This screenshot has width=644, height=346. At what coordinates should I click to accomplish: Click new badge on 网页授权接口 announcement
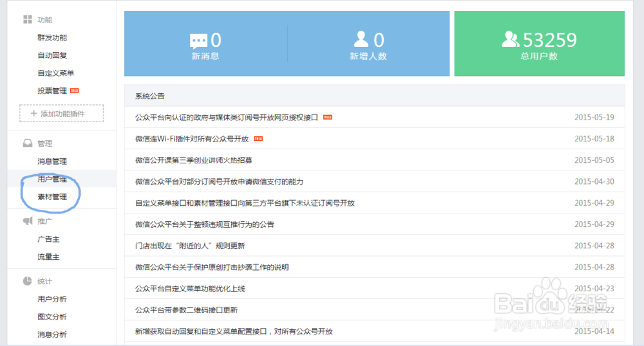[x=328, y=117]
